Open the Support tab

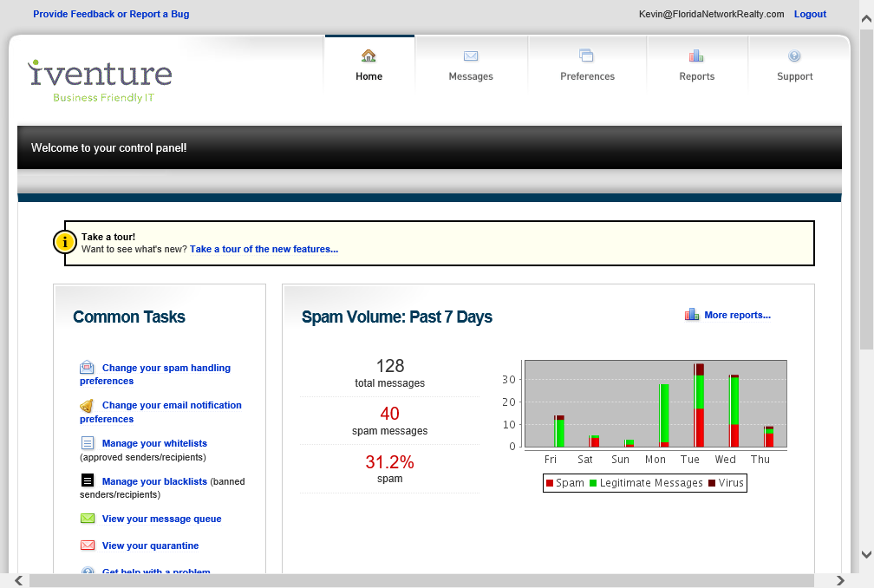tap(795, 65)
